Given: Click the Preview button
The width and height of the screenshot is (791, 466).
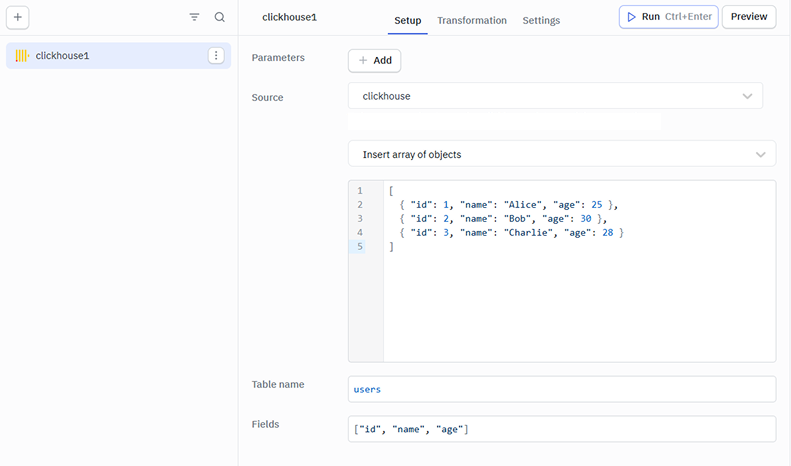Looking at the screenshot, I should [x=749, y=17].
